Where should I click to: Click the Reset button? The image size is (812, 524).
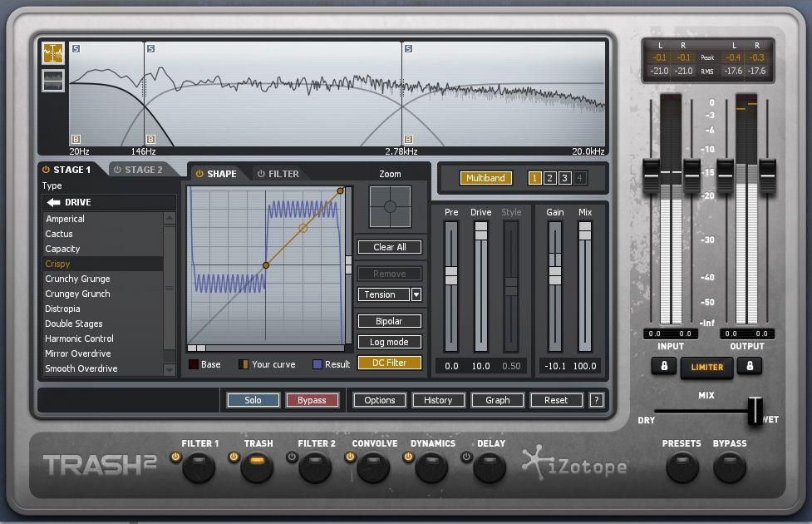pos(556,400)
